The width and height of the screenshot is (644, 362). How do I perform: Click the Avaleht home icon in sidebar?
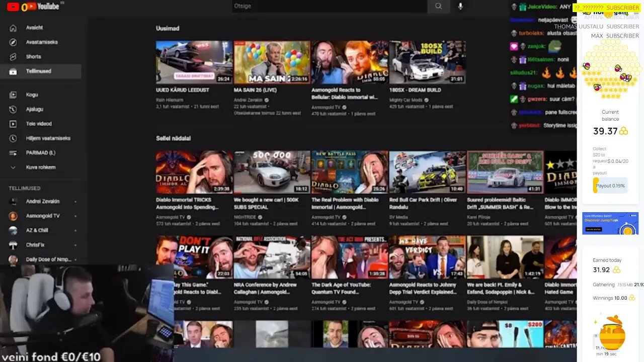tap(13, 28)
